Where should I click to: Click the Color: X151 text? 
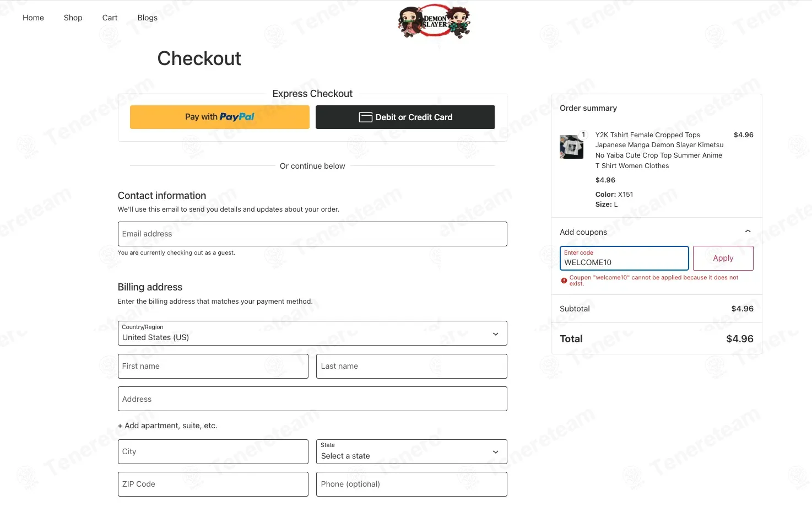click(x=614, y=195)
